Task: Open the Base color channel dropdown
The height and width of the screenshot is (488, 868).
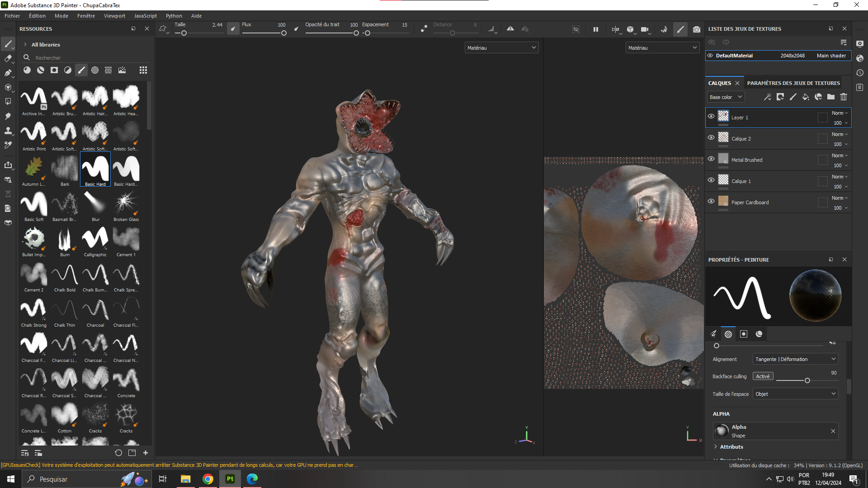Action: (x=725, y=97)
